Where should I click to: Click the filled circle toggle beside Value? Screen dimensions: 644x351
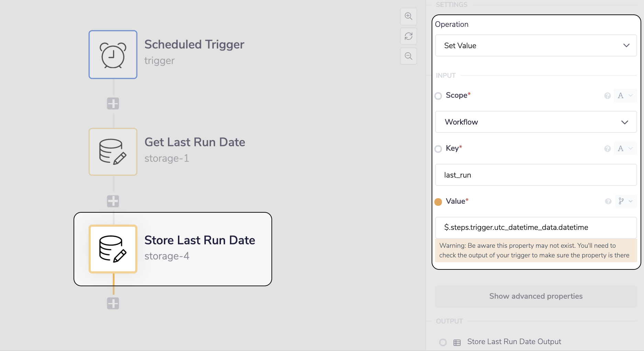coord(438,202)
